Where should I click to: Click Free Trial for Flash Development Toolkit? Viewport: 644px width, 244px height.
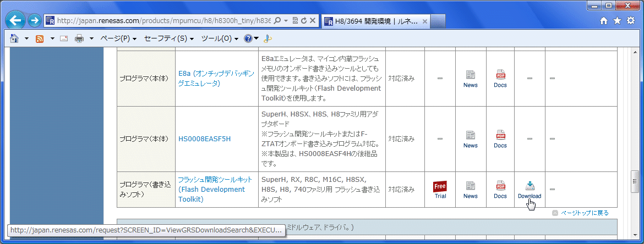pos(440,190)
